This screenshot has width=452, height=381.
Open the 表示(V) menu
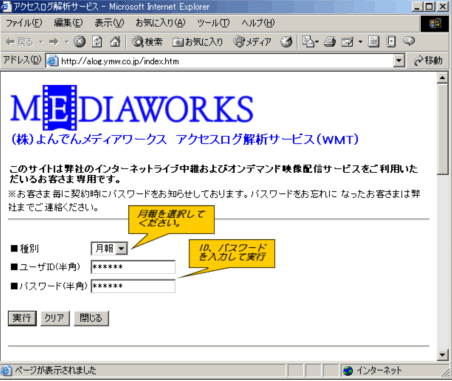click(109, 23)
